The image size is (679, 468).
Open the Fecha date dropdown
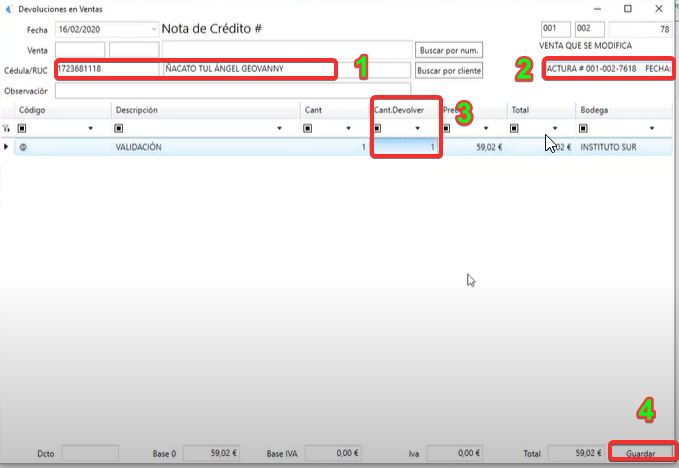(x=153, y=30)
